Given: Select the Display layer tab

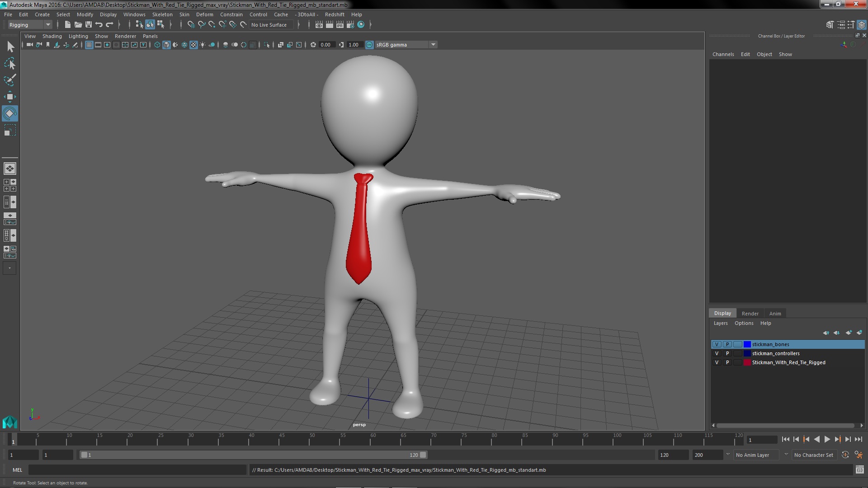Looking at the screenshot, I should click(722, 313).
